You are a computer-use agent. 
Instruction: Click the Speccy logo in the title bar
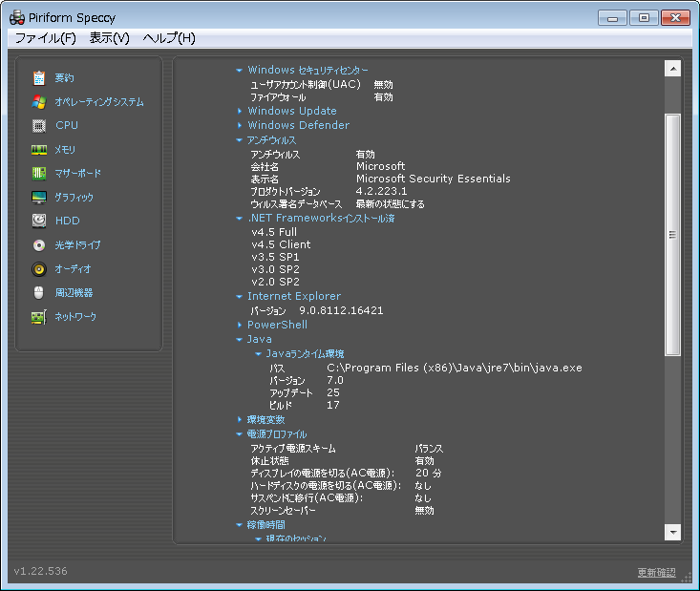coord(17,18)
